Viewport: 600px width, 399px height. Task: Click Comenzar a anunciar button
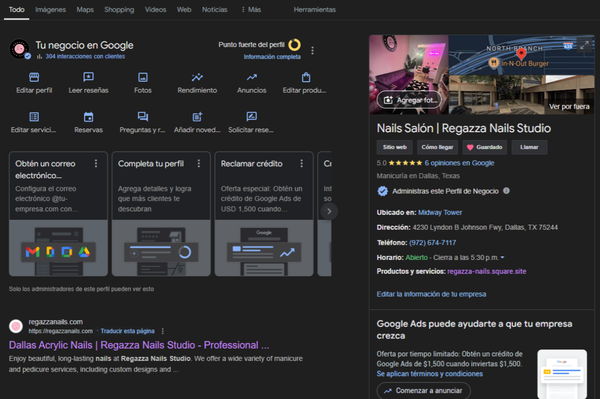(x=424, y=391)
